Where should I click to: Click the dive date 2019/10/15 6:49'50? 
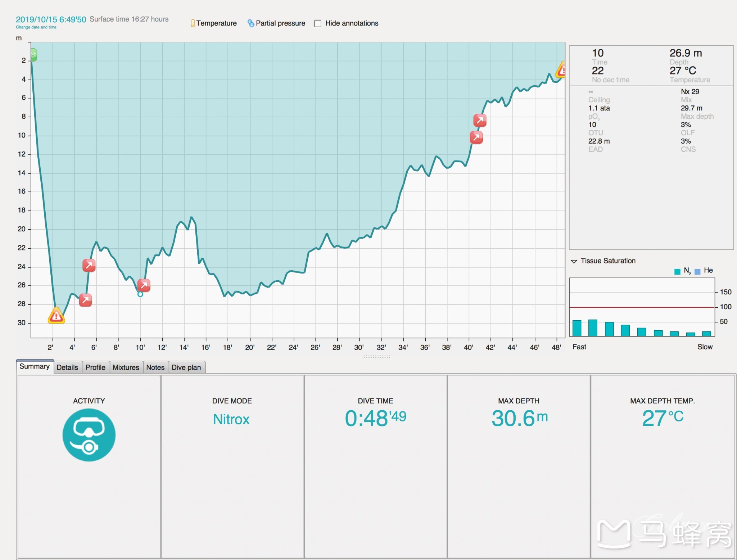point(51,19)
